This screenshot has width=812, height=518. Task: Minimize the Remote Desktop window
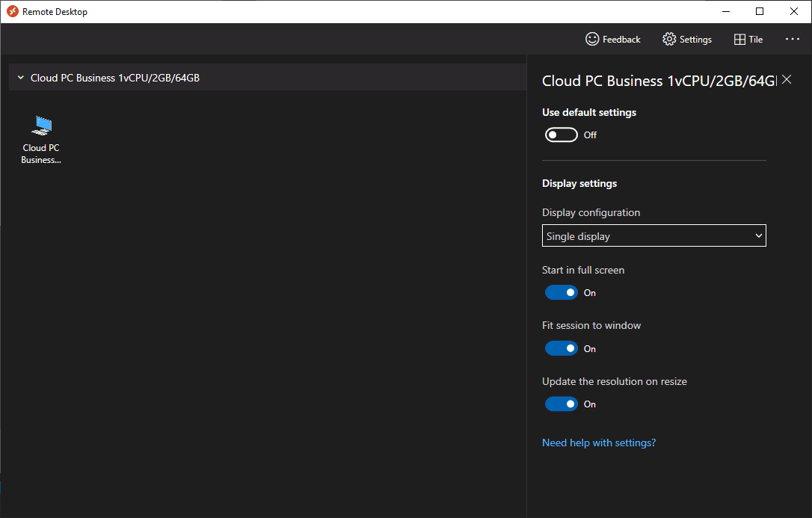click(x=725, y=11)
